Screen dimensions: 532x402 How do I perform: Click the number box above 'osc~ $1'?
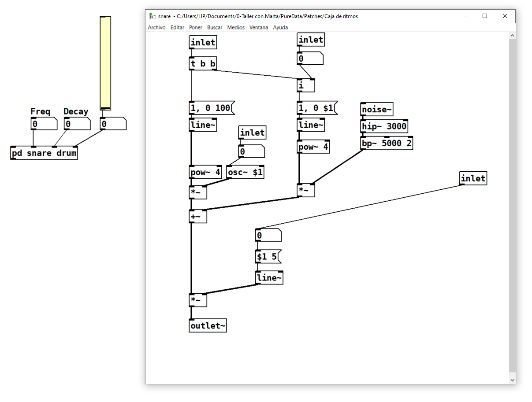[252, 152]
